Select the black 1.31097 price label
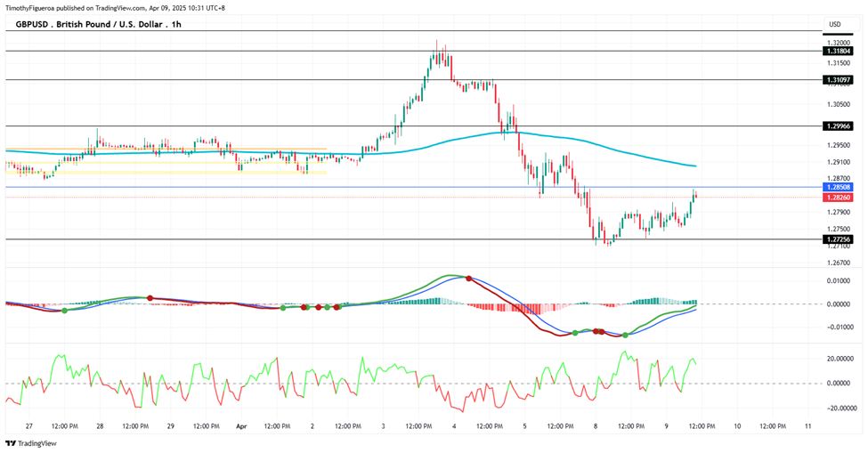The width and height of the screenshot is (868, 453). [x=838, y=80]
